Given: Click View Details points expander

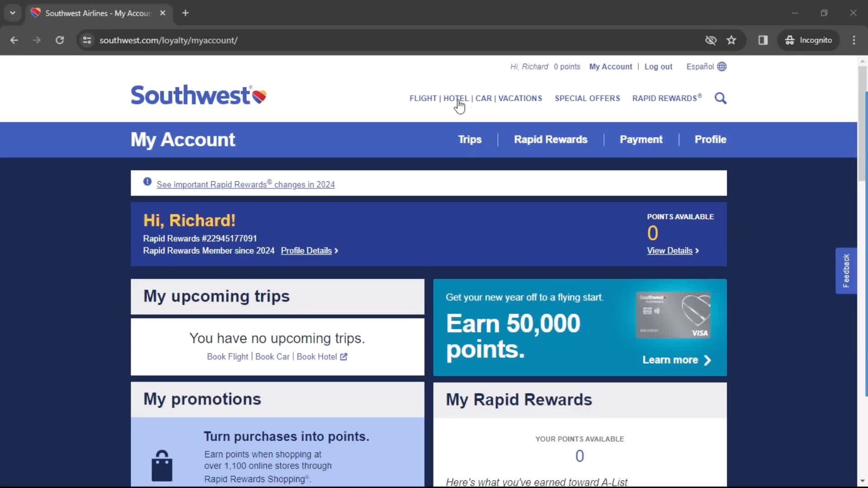Looking at the screenshot, I should coord(672,250).
